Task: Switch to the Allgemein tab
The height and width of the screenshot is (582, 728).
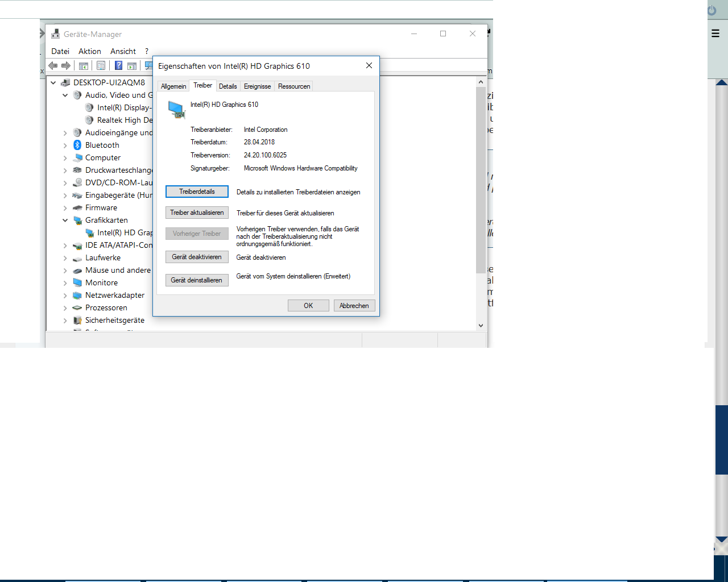Action: tap(173, 86)
